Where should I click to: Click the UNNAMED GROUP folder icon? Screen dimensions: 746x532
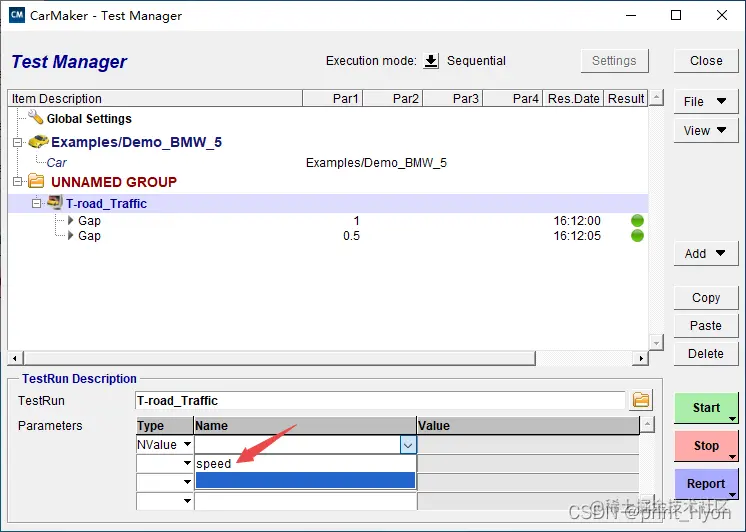click(x=36, y=181)
